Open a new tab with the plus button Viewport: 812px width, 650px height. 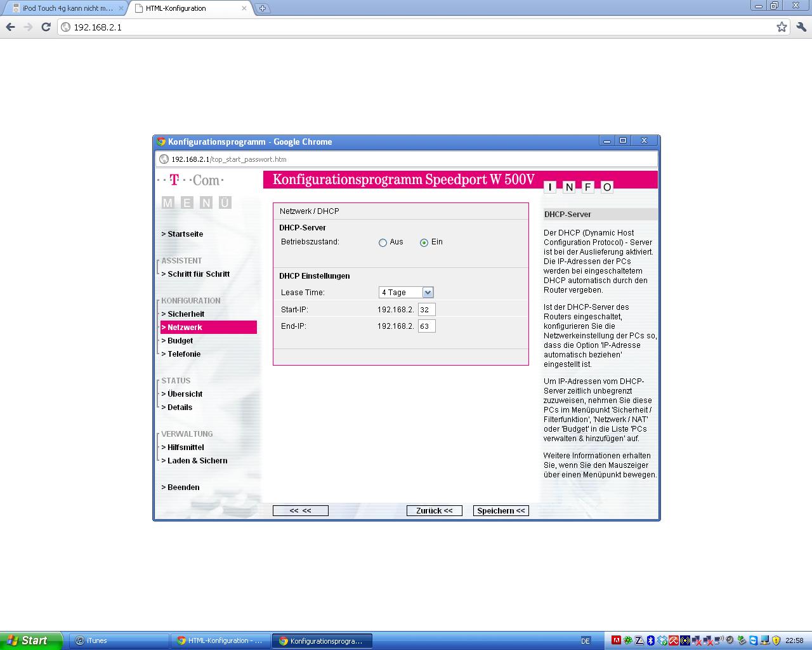point(263,8)
